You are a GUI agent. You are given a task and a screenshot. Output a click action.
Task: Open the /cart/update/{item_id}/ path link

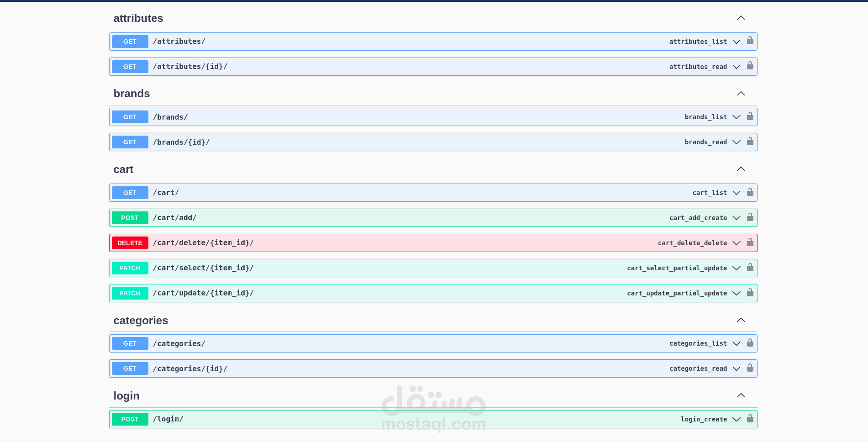[203, 293]
